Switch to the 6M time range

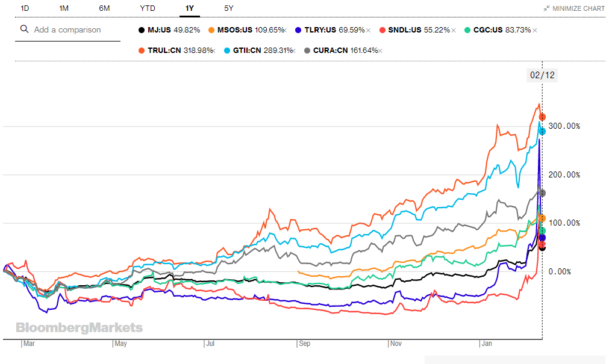click(104, 8)
